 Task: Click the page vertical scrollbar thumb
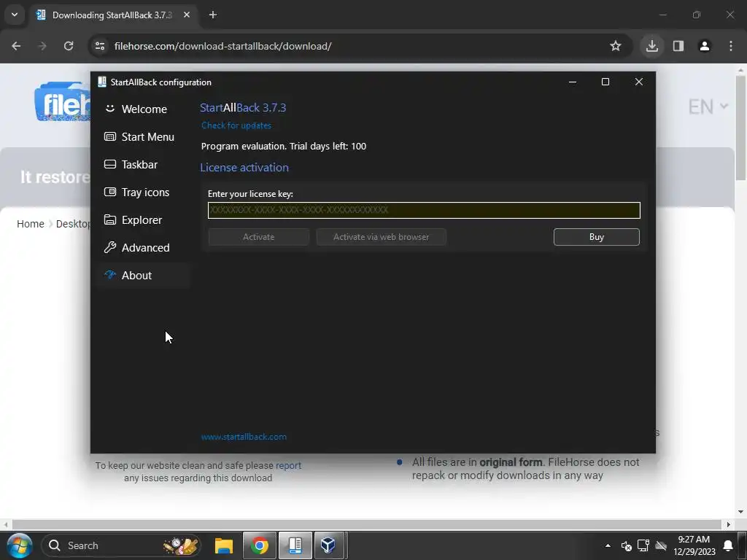(740, 128)
